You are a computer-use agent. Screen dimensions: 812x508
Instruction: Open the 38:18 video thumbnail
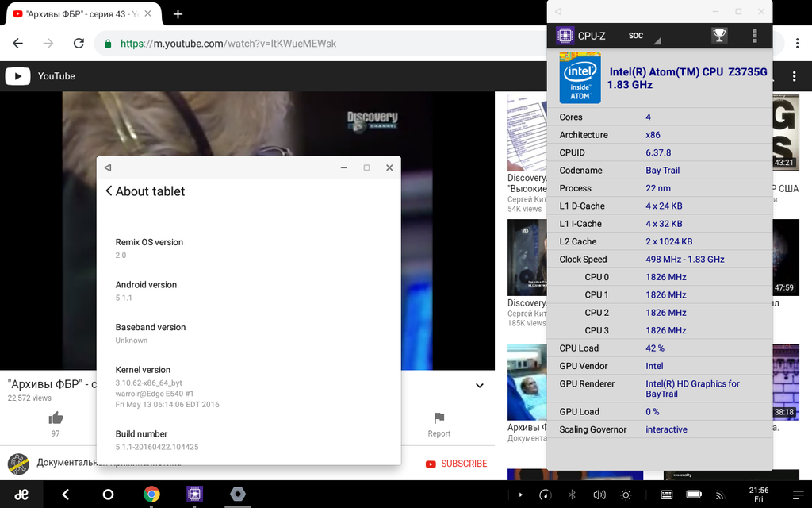786,382
